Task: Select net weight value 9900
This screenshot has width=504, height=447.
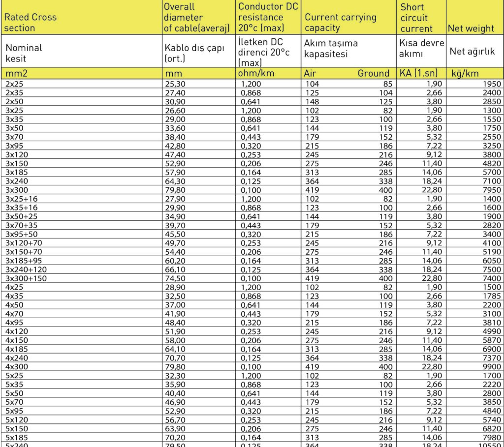Action: (492, 366)
